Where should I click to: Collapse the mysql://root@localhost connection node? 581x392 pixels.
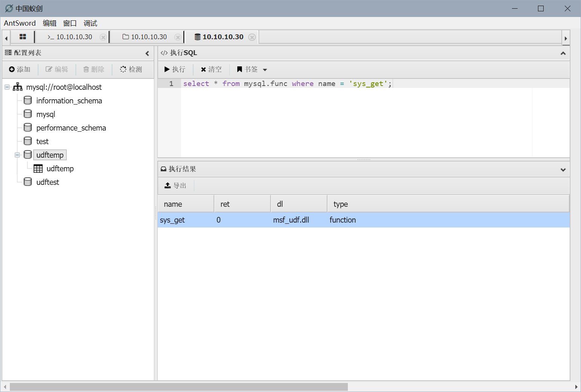point(7,87)
